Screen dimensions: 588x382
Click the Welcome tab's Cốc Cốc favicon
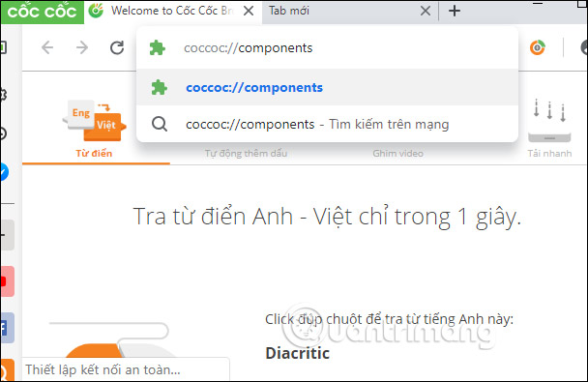96,11
